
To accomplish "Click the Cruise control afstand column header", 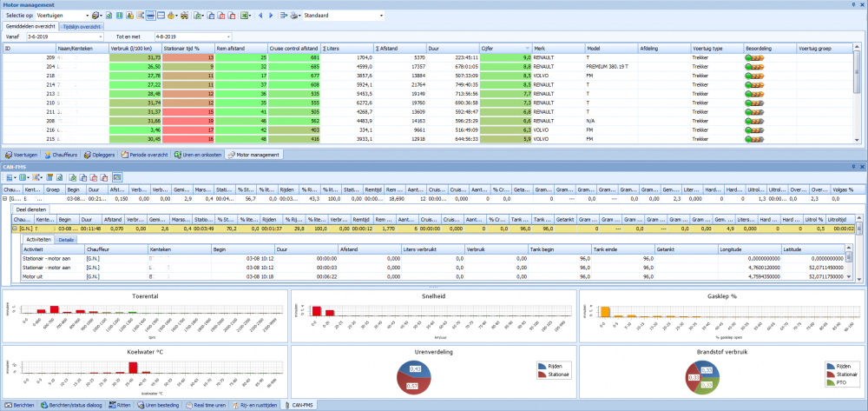I will pyautogui.click(x=294, y=49).
